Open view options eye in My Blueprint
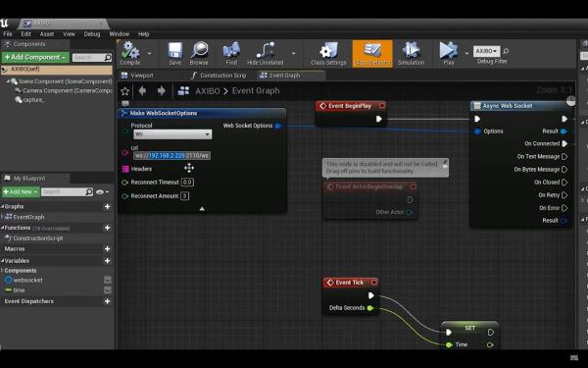Screen dimensions: 588x368 (x=102, y=192)
